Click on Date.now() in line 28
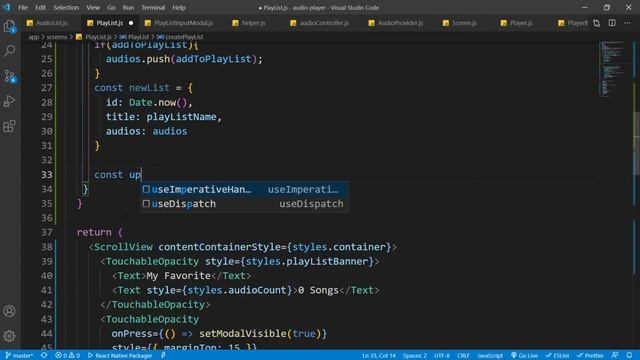Viewport: 640px width, 360px height. pos(158,102)
